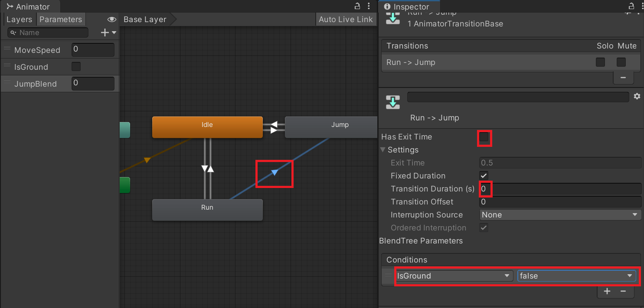Select the Run -> Jump row in Transitions list
Screen dimensions: 644x308
pos(511,62)
